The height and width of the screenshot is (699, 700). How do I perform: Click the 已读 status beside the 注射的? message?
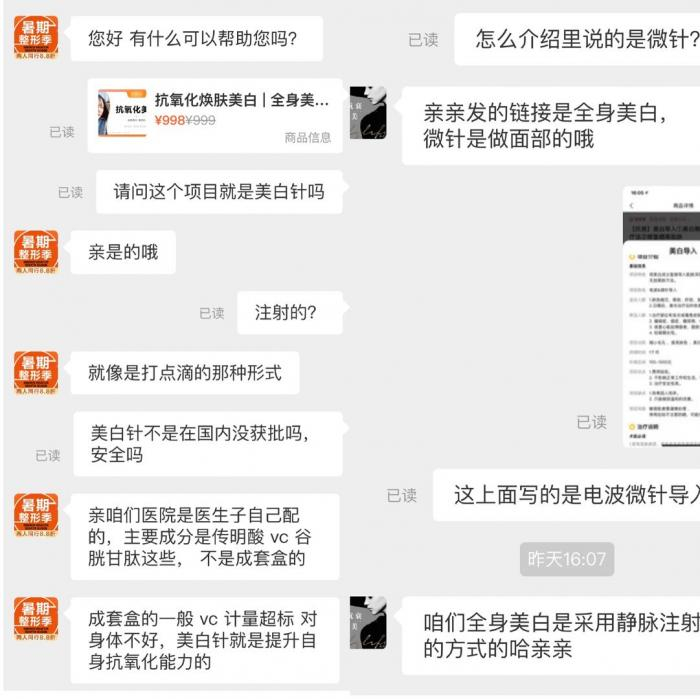(x=212, y=313)
